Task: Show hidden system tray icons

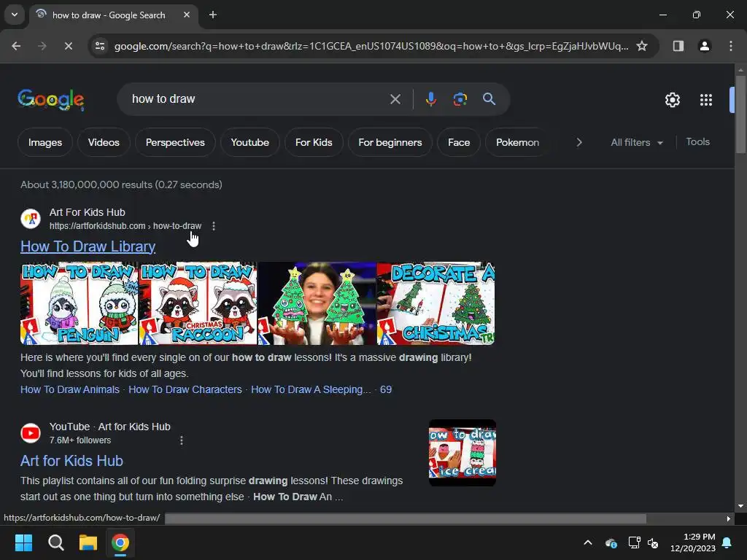Action: click(588, 542)
